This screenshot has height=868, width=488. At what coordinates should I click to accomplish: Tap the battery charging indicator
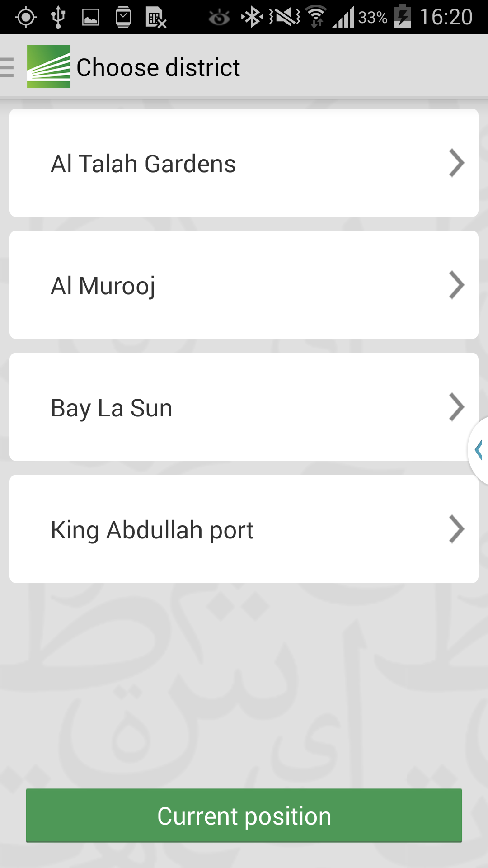[403, 17]
